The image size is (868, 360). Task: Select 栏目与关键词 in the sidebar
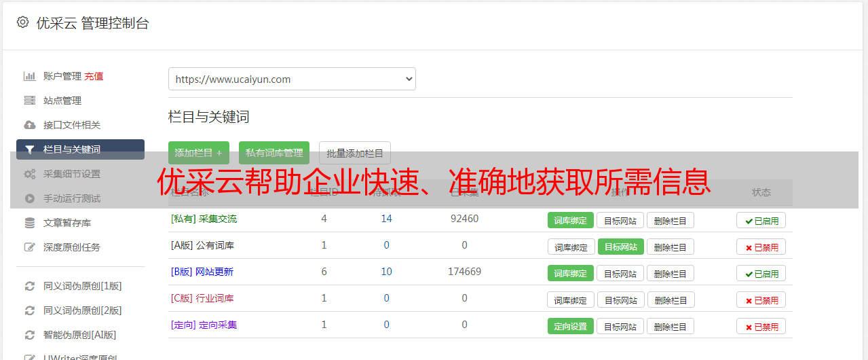point(80,149)
